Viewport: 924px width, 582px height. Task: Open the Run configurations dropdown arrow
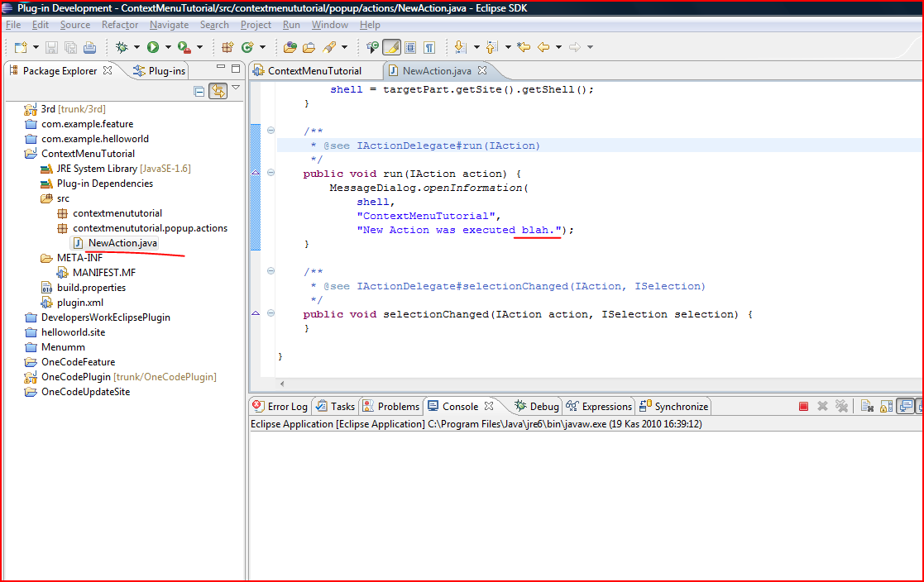click(x=168, y=47)
